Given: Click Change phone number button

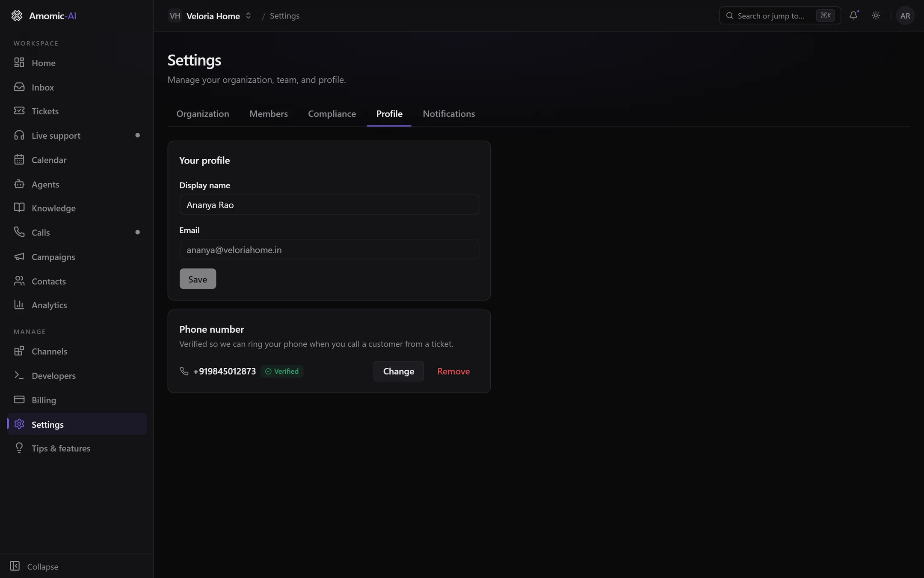Looking at the screenshot, I should click(x=399, y=371).
